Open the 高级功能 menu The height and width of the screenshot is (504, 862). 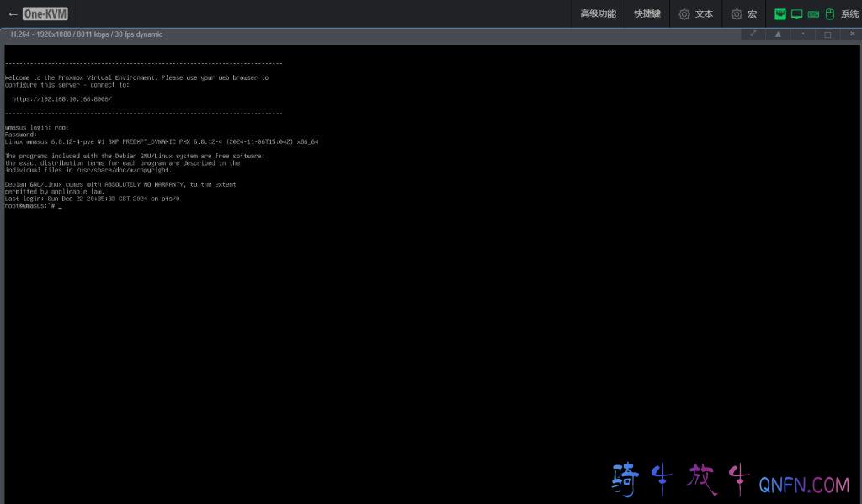(x=598, y=14)
